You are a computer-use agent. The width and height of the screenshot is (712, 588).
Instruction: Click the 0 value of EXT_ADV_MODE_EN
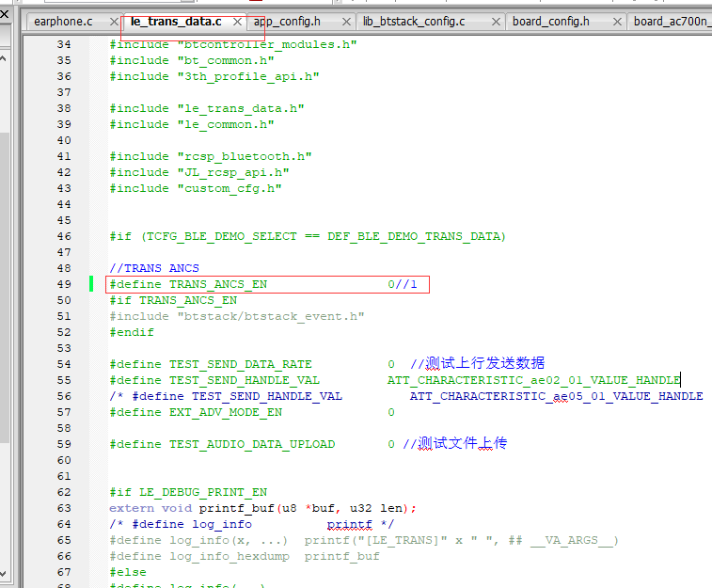(391, 413)
